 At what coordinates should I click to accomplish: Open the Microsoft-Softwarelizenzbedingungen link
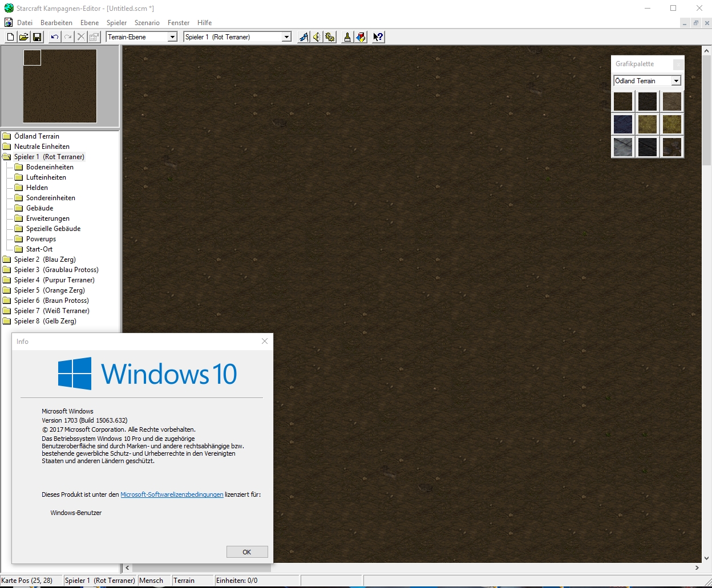pyautogui.click(x=172, y=494)
